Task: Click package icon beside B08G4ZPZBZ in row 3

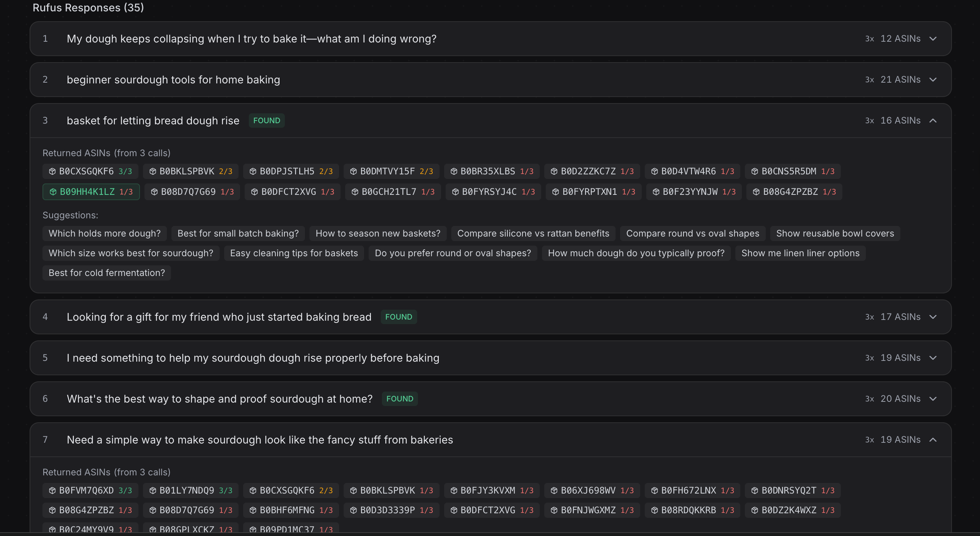Action: coord(756,192)
